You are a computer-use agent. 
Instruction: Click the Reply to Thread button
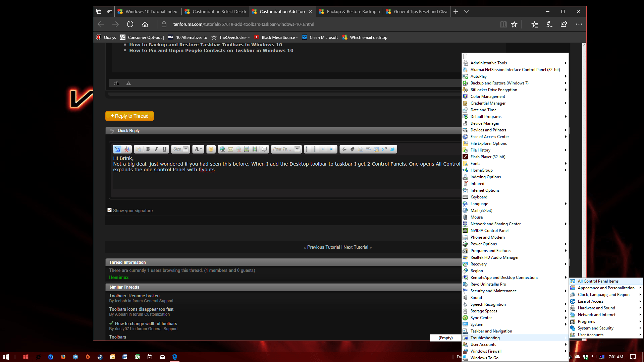[x=129, y=116]
